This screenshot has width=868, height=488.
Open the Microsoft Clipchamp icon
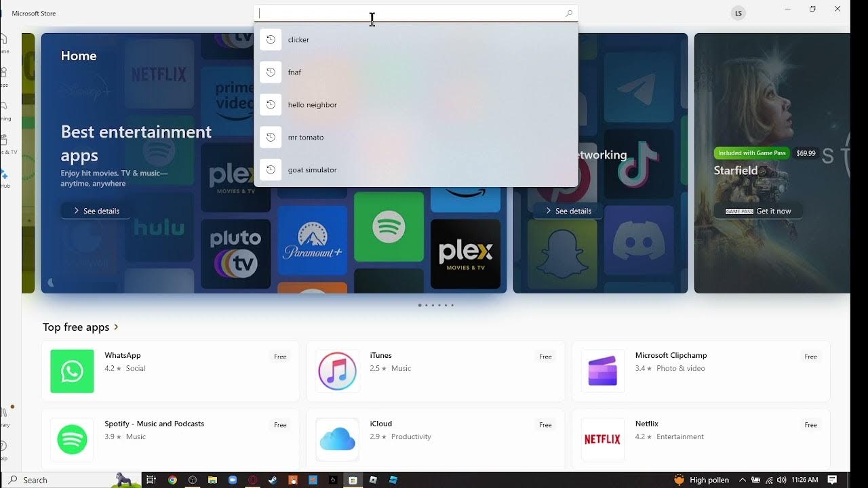pyautogui.click(x=602, y=371)
